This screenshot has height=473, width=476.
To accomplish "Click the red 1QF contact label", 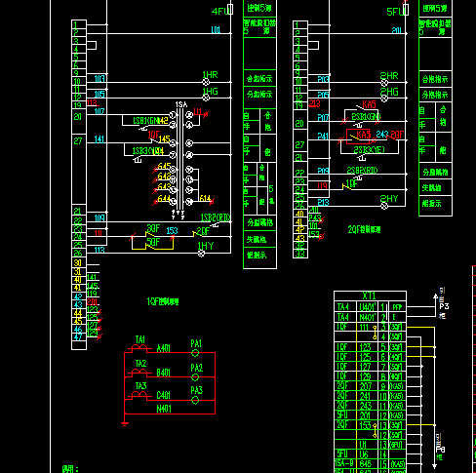I will click(x=154, y=135).
